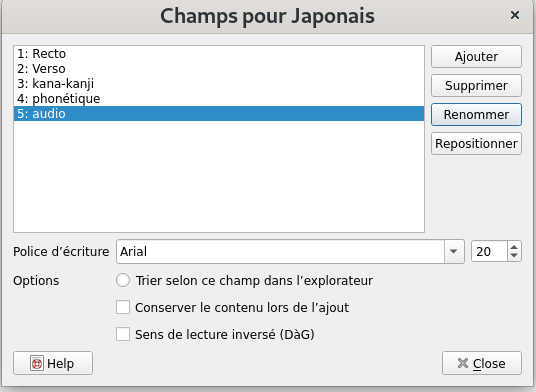Decrease font size with down arrow
536x392 pixels.
(x=514, y=256)
